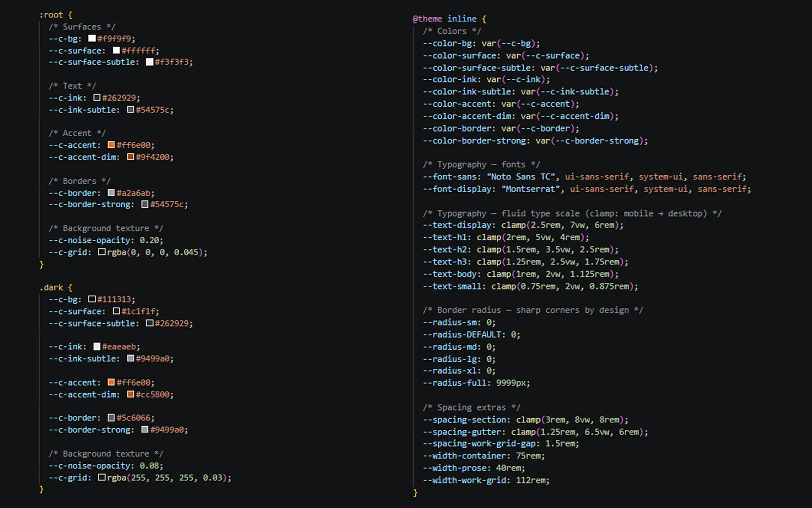Click the '--text-body' property name
The width and height of the screenshot is (812, 508).
[x=450, y=274]
